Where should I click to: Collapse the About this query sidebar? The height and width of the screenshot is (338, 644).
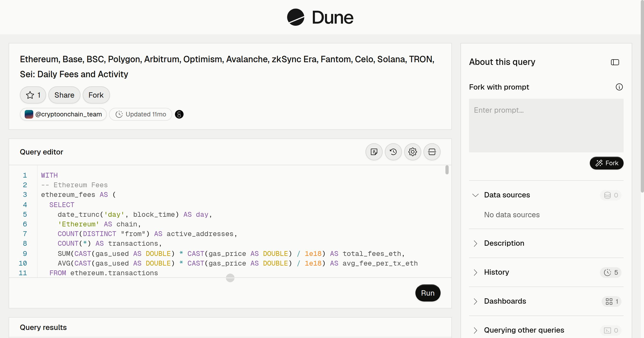coord(615,62)
